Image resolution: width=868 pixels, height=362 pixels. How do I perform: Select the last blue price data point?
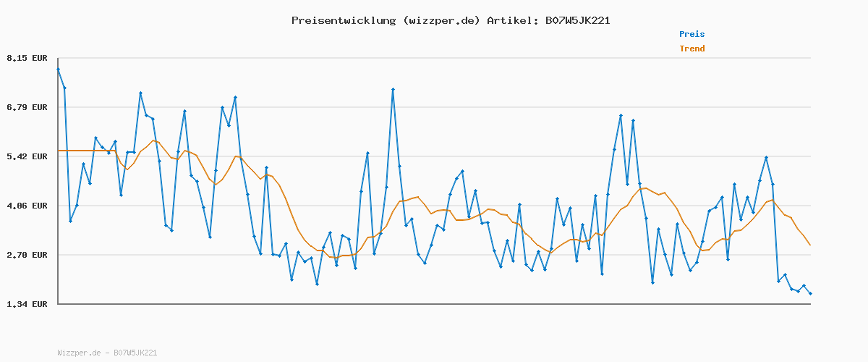(x=810, y=294)
